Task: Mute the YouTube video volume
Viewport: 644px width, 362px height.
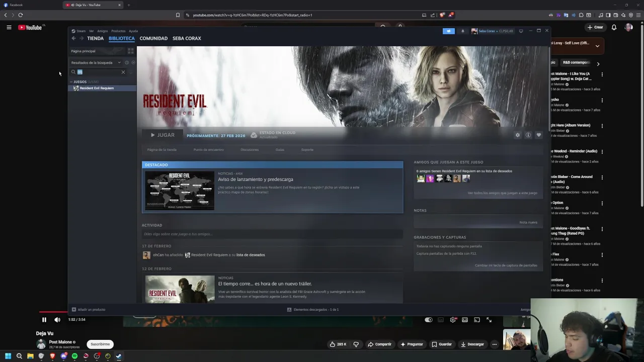Action: click(x=57, y=320)
